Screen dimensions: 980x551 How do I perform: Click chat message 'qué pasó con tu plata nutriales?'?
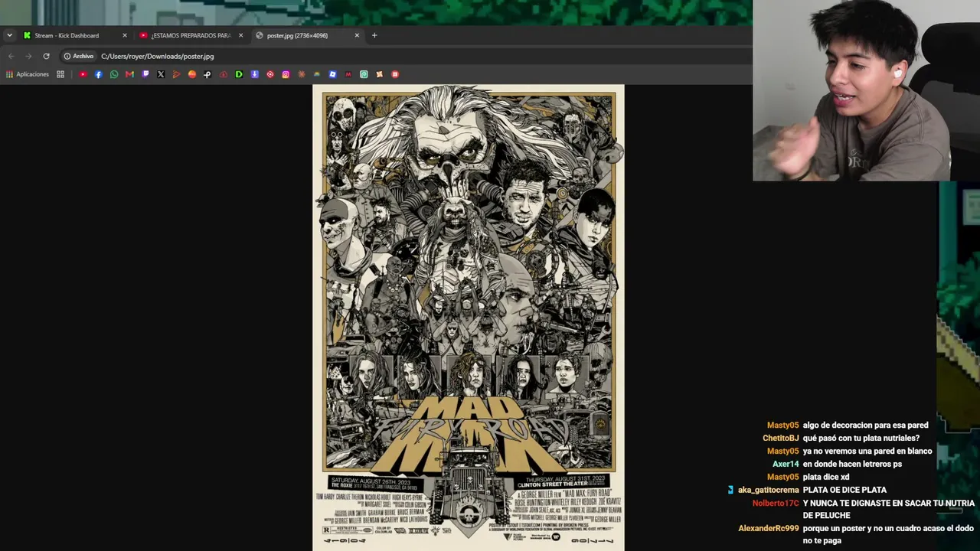pyautogui.click(x=861, y=439)
